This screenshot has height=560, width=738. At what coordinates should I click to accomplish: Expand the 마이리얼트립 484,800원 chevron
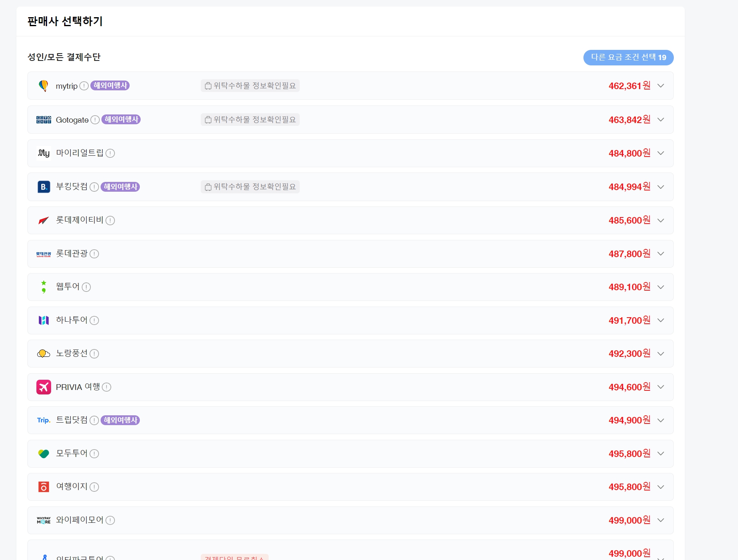[661, 153]
